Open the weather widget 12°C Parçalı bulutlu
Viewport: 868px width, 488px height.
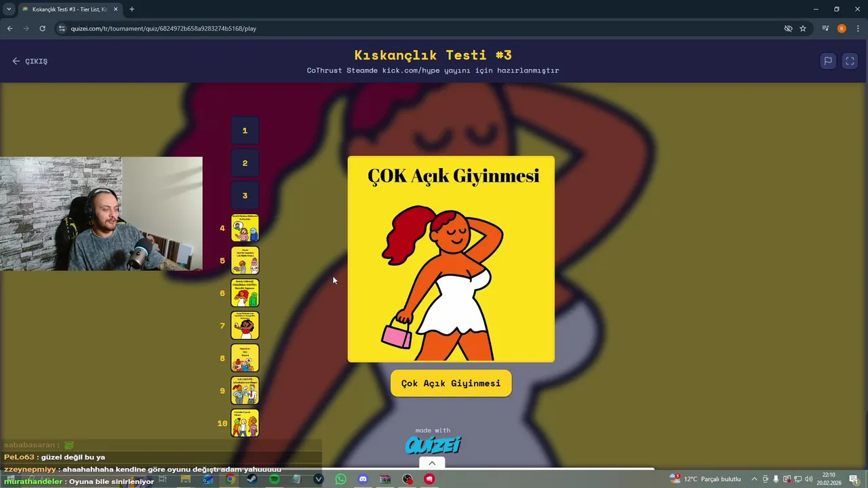(x=705, y=479)
